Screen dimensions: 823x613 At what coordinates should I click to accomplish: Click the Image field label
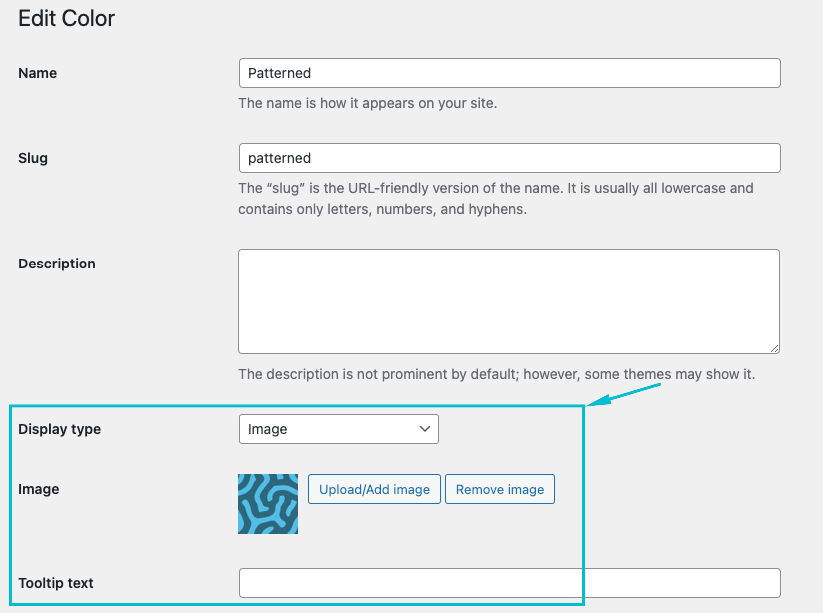pyautogui.click(x=39, y=489)
